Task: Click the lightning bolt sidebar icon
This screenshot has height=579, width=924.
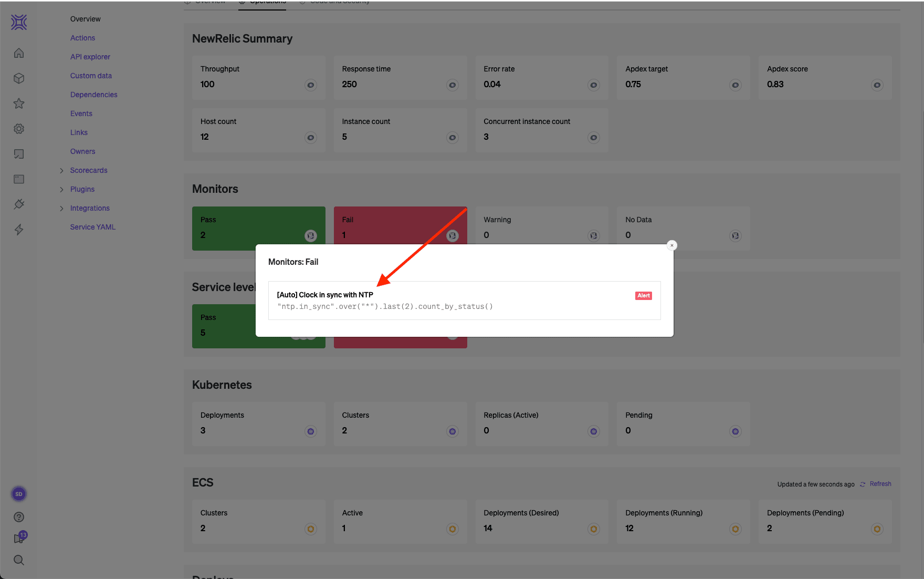Action: (x=19, y=230)
